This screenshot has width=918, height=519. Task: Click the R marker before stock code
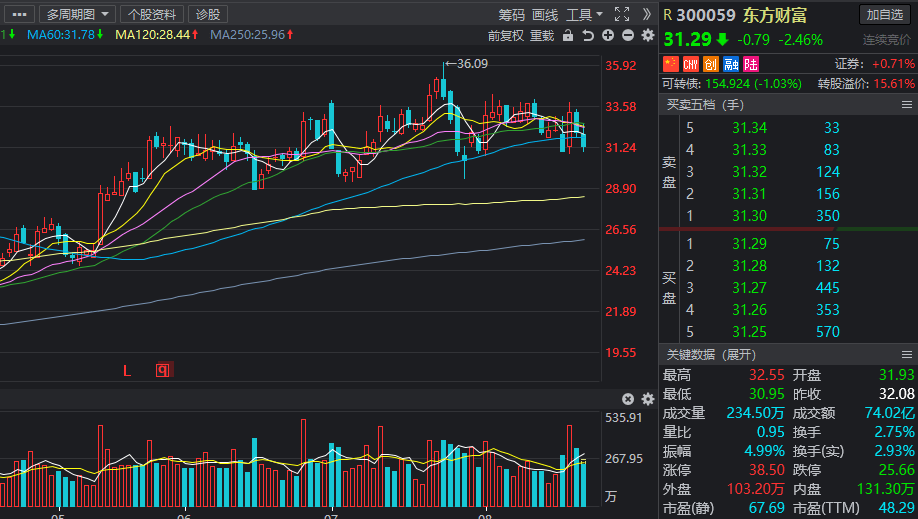(667, 15)
